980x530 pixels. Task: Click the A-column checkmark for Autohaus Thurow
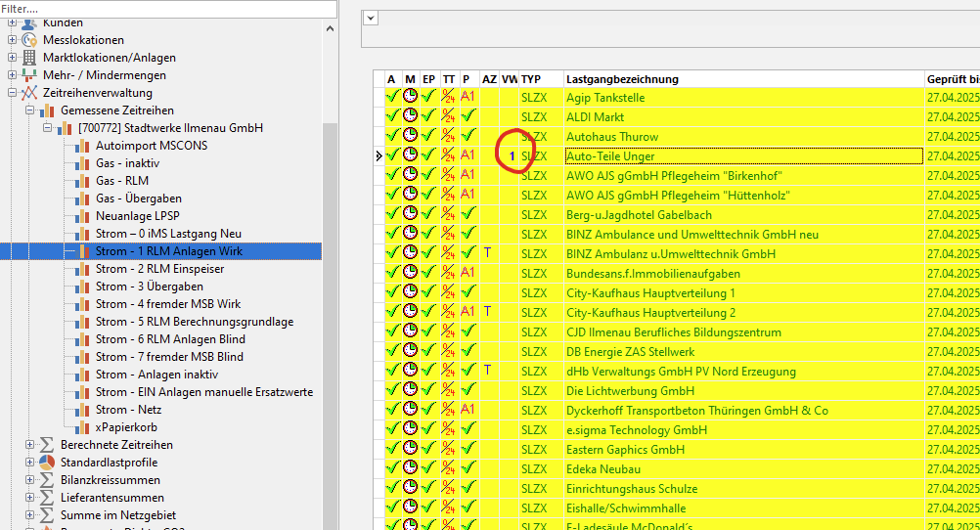click(x=391, y=137)
